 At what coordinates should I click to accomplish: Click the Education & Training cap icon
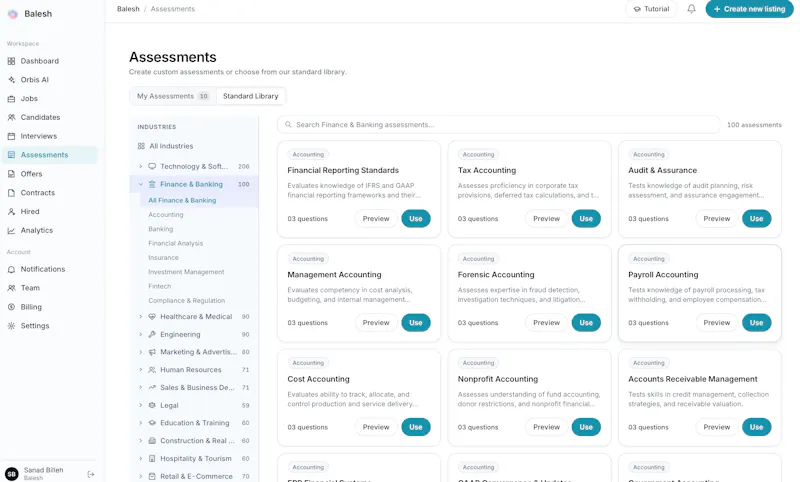pyautogui.click(x=152, y=423)
